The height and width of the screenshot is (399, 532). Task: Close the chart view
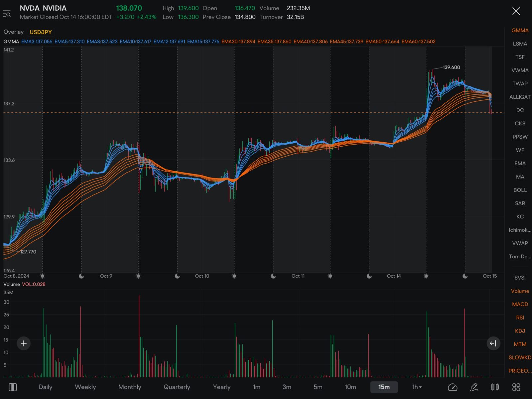pyautogui.click(x=516, y=11)
